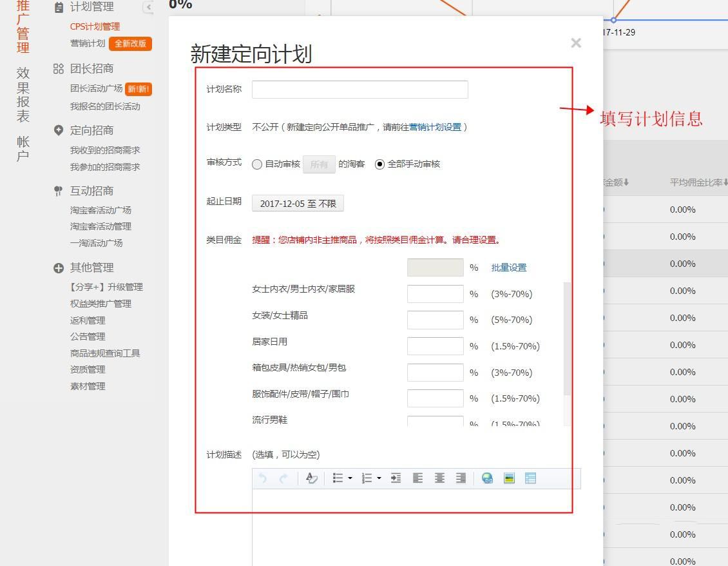Apply center alignment in the description editor

[x=439, y=478]
